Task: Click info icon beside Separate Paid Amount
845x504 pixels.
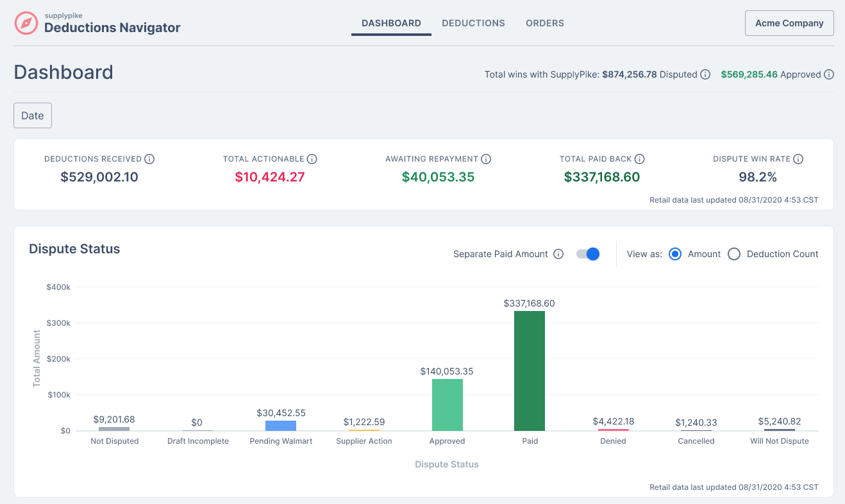Action: 558,254
